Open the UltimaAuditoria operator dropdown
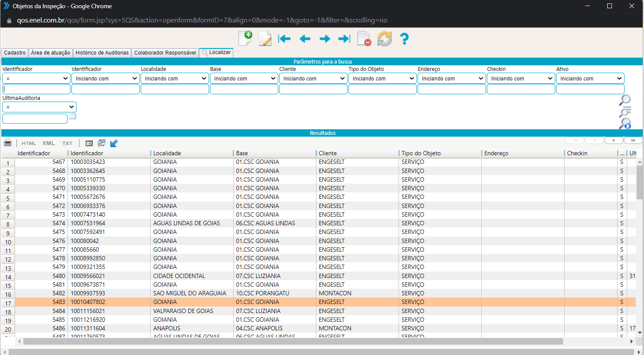 tap(39, 107)
